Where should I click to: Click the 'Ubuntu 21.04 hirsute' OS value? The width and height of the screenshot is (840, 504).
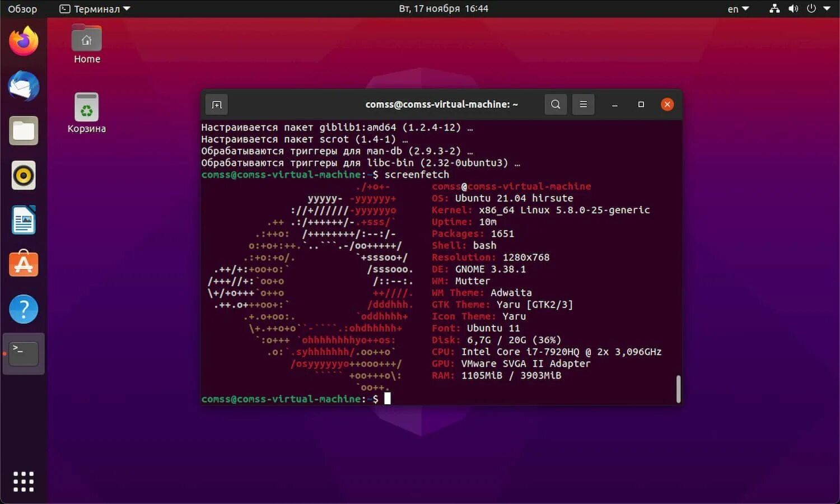pos(514,198)
